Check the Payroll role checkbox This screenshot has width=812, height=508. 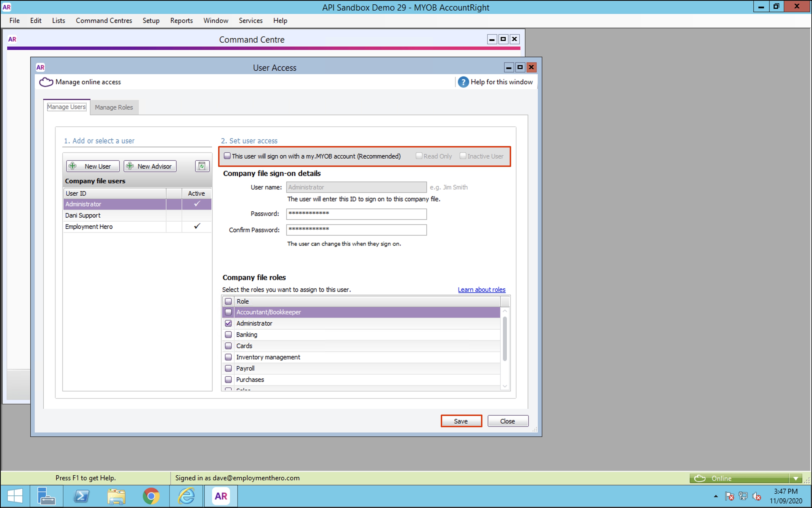click(229, 368)
